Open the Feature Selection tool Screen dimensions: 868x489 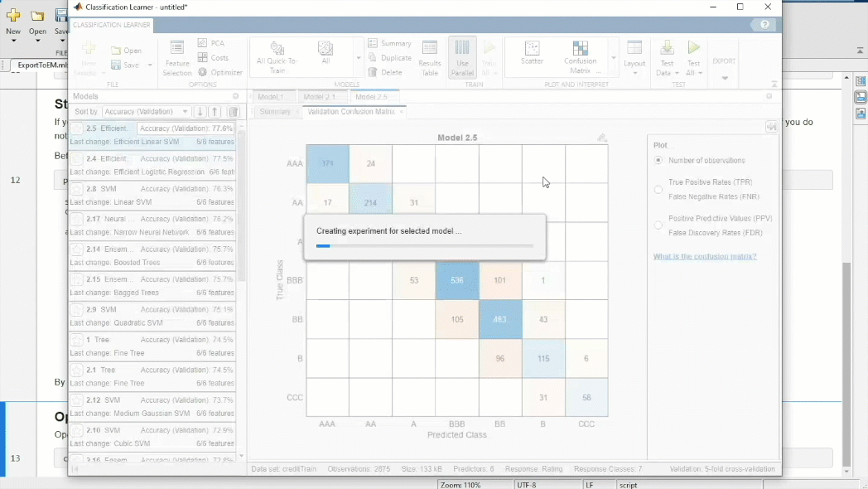pos(177,57)
